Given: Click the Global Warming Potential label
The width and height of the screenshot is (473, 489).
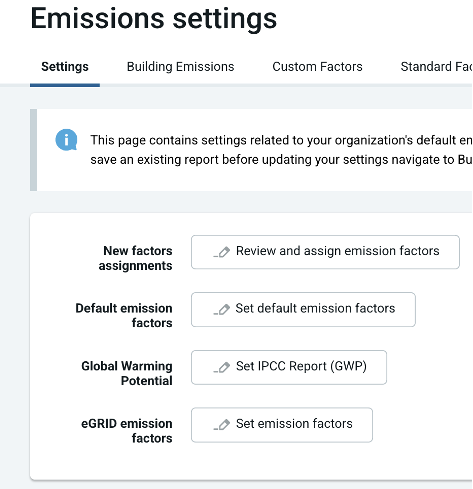Looking at the screenshot, I should tap(127, 373).
